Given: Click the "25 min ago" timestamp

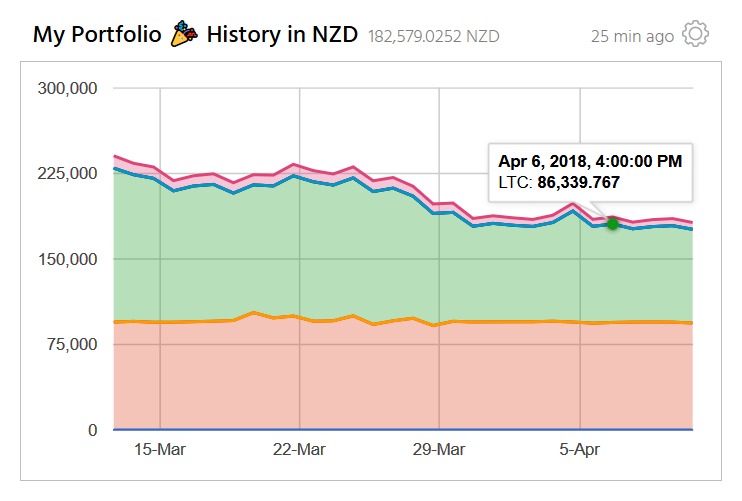Looking at the screenshot, I should pos(632,36).
